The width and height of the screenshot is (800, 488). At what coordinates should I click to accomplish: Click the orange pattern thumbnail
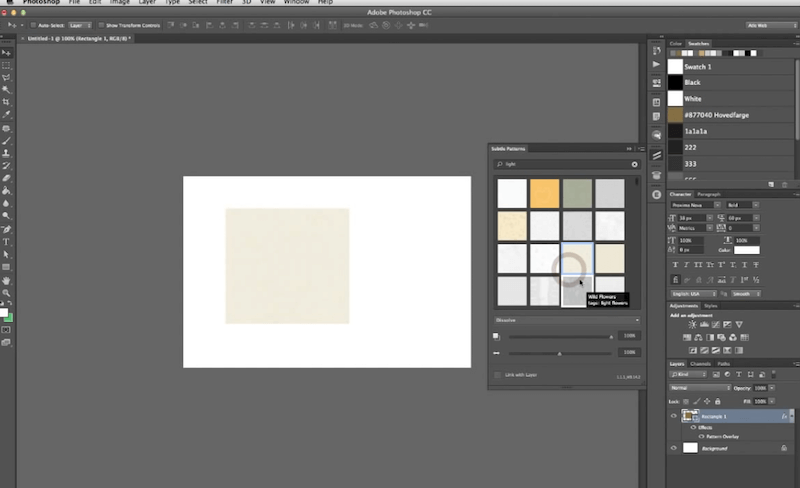[545, 193]
